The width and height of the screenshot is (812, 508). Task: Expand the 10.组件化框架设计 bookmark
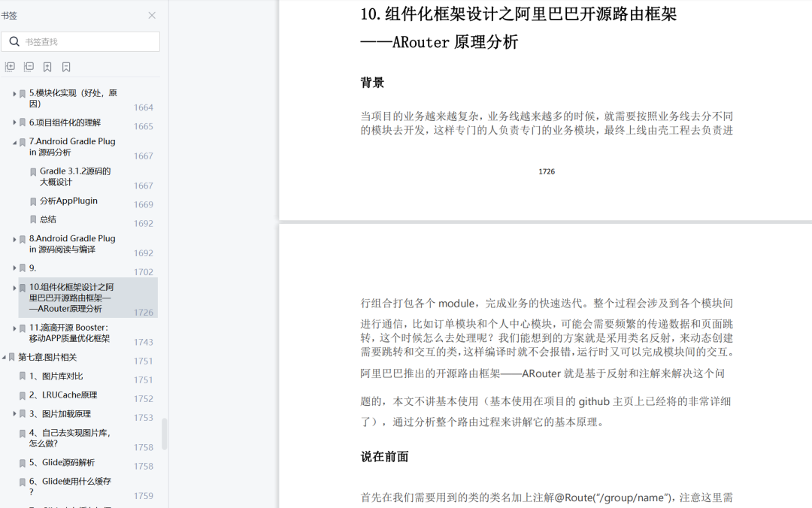(14, 287)
